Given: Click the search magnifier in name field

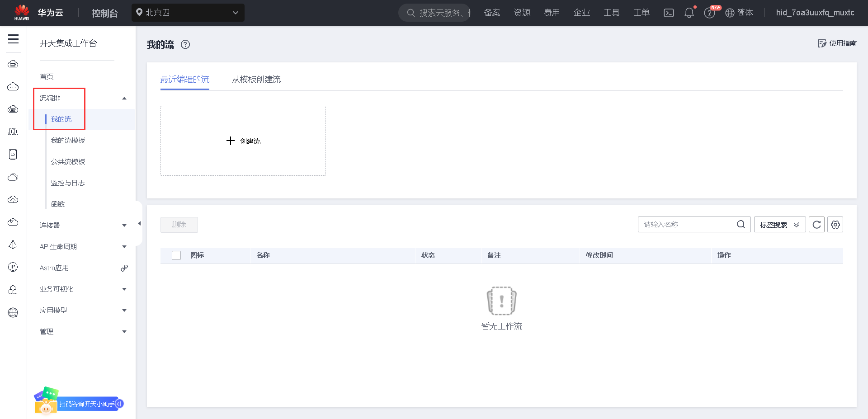Looking at the screenshot, I should [x=741, y=224].
